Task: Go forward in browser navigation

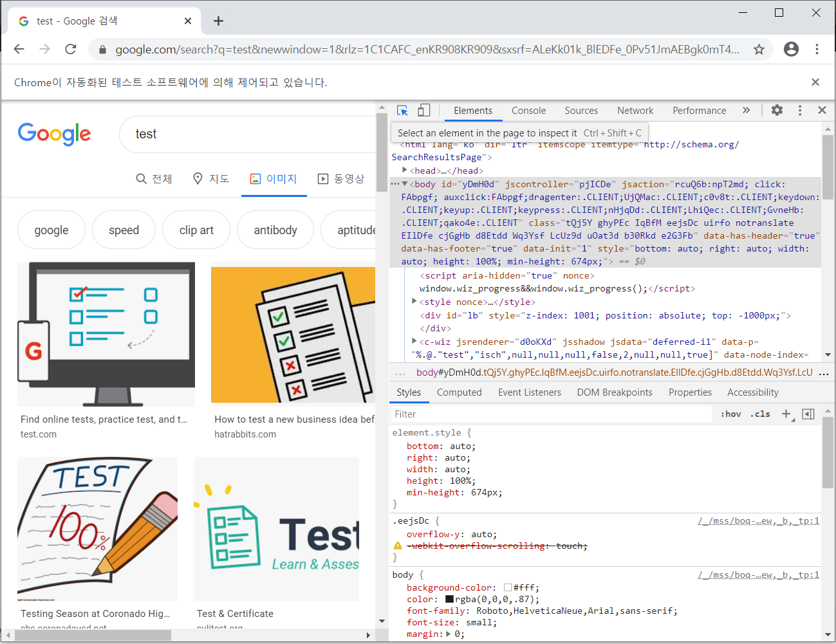Action: pyautogui.click(x=44, y=49)
